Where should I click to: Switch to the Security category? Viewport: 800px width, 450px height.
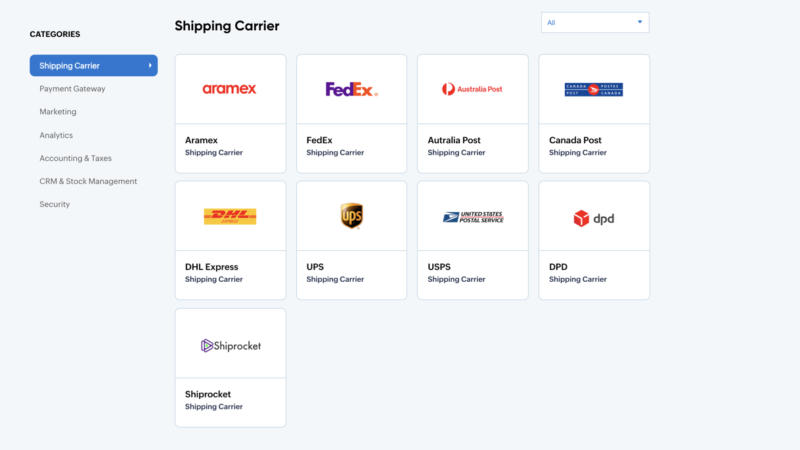(55, 204)
